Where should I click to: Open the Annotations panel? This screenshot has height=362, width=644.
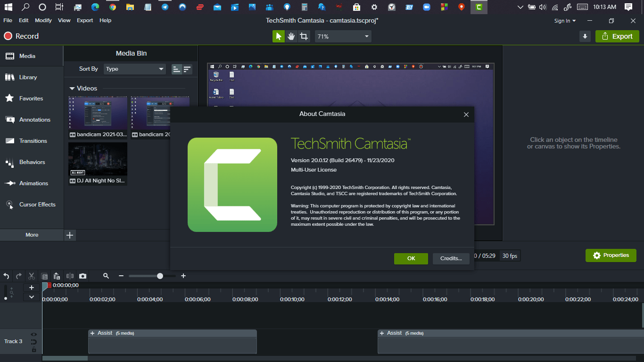[32, 120]
